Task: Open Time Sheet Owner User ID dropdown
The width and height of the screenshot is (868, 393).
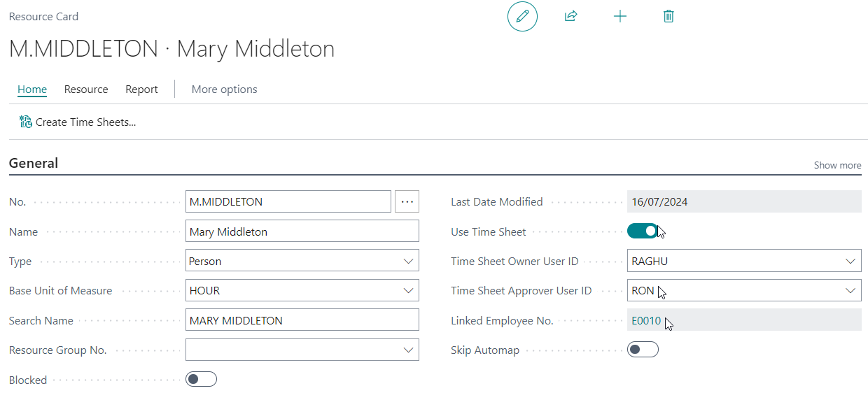Action: pos(744,261)
